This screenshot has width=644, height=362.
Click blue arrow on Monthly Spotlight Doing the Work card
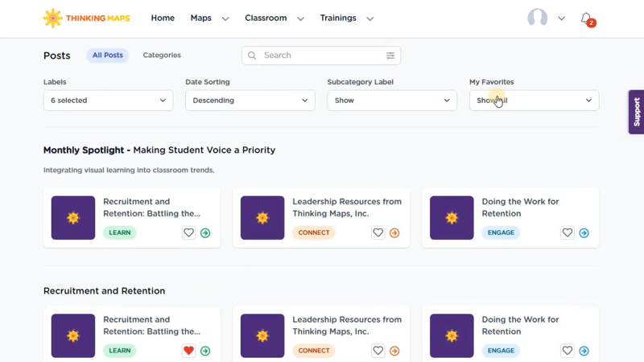tap(584, 233)
